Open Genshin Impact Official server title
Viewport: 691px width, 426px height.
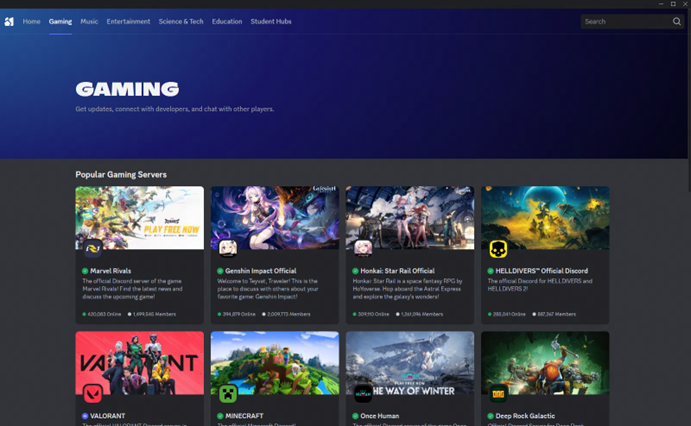pos(261,271)
